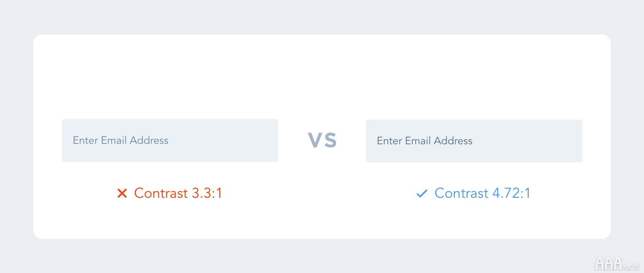Click the AAA watermark logo
The height and width of the screenshot is (273, 644).
click(609, 264)
